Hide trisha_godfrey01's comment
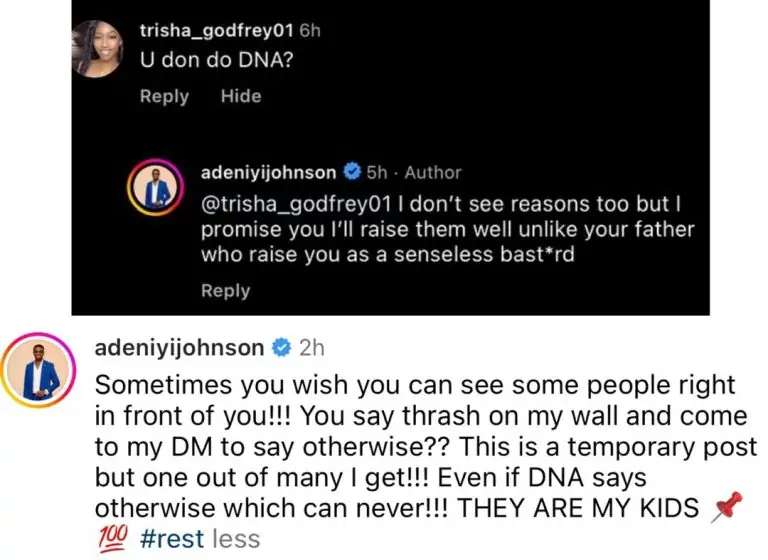Viewport: 768px width, 560px height. pos(241,96)
